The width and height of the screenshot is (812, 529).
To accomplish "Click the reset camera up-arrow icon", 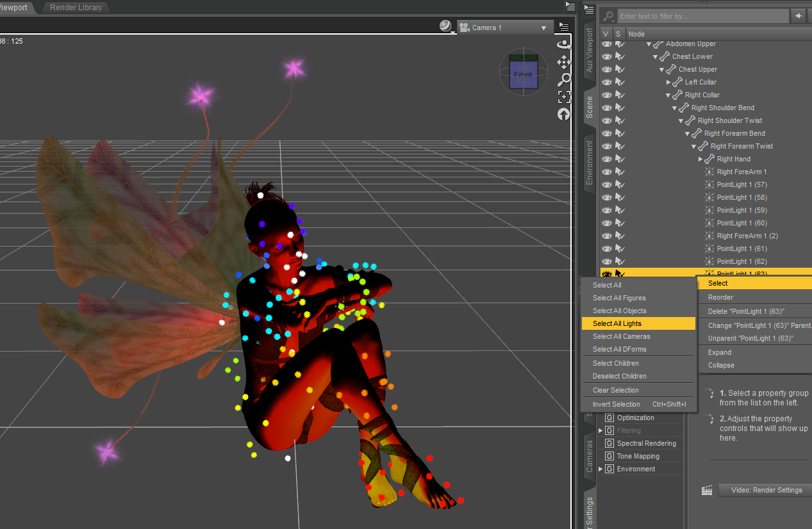I will 564,114.
